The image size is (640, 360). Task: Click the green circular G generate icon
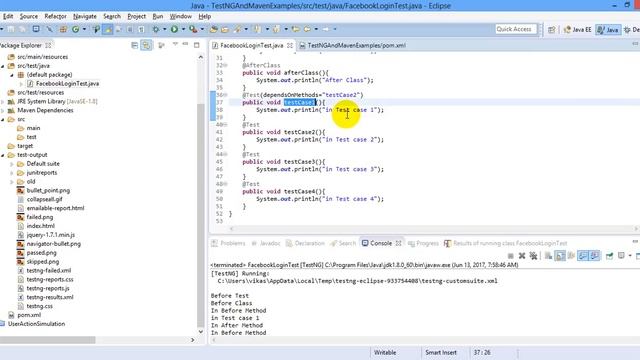76,29
